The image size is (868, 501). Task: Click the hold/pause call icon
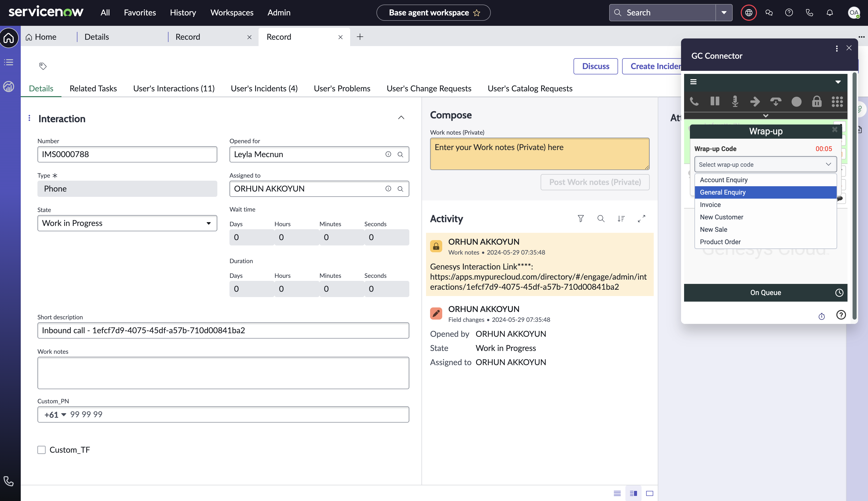(714, 101)
